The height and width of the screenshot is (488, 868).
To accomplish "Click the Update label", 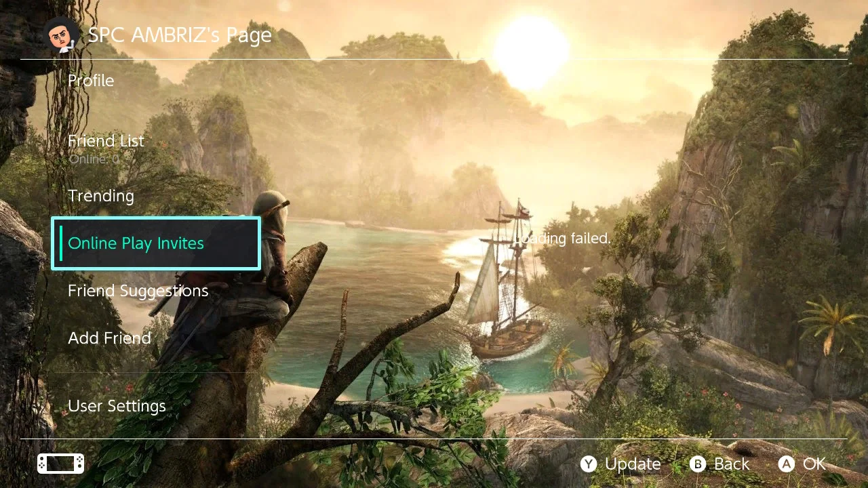I will pos(633,464).
